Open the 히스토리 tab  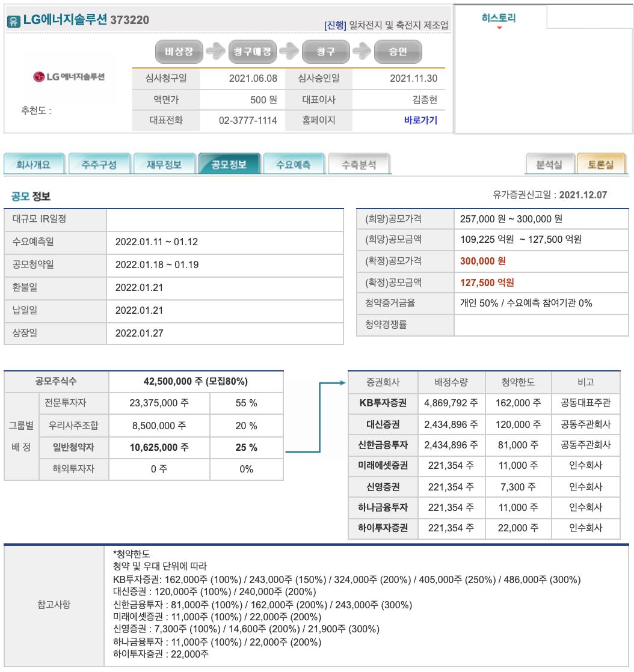(x=499, y=18)
